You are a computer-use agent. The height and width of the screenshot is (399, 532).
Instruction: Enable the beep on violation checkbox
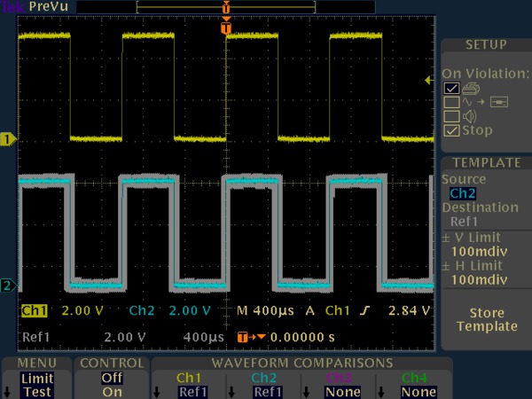[451, 116]
